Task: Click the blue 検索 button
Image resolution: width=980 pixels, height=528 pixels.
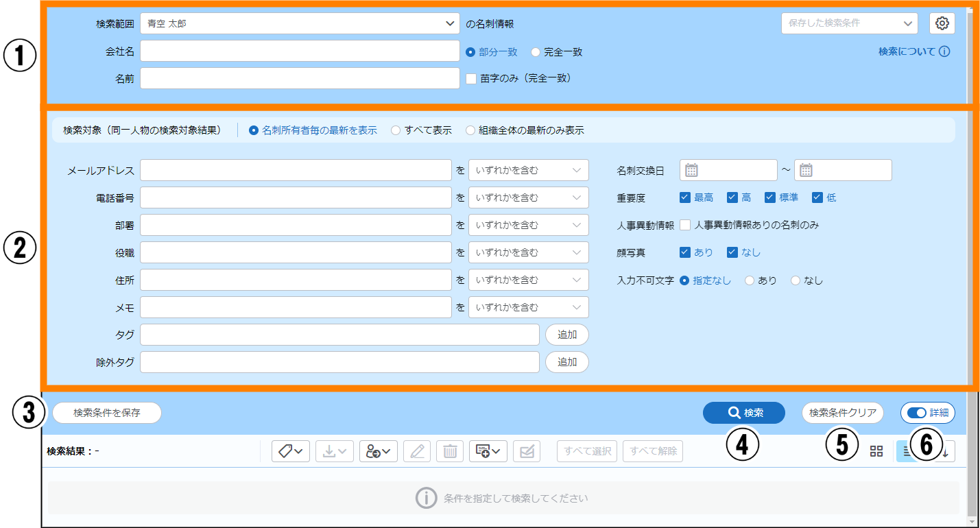Action: [743, 413]
